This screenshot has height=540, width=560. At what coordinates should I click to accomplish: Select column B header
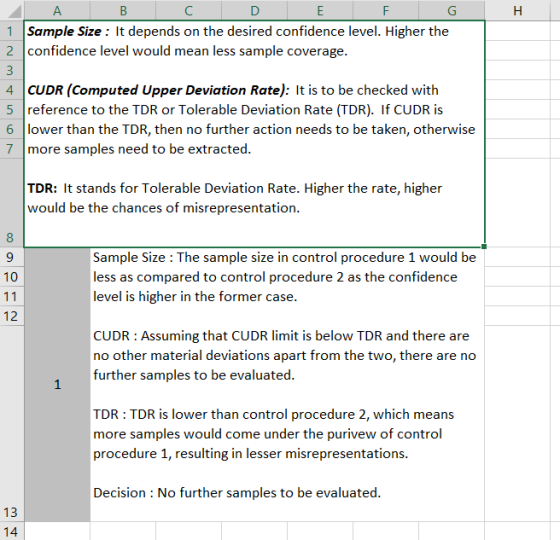123,10
